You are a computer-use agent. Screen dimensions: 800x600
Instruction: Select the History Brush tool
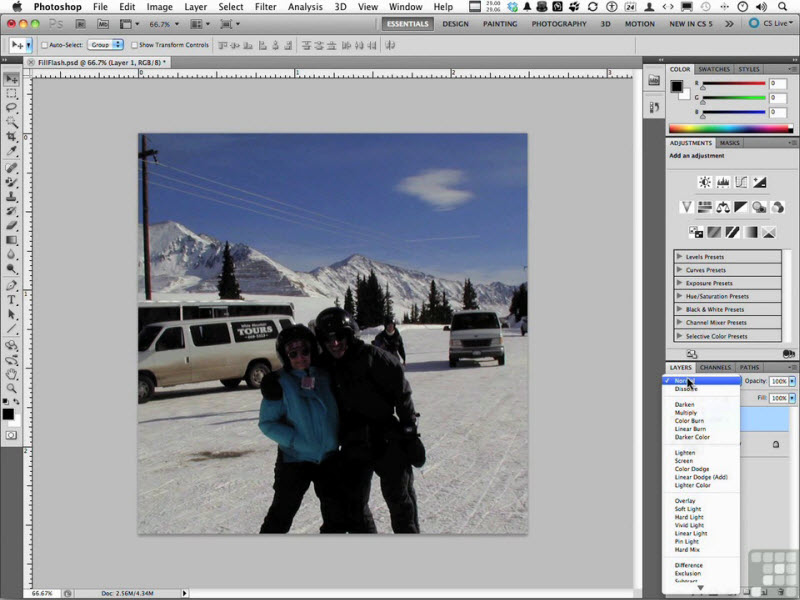point(12,211)
